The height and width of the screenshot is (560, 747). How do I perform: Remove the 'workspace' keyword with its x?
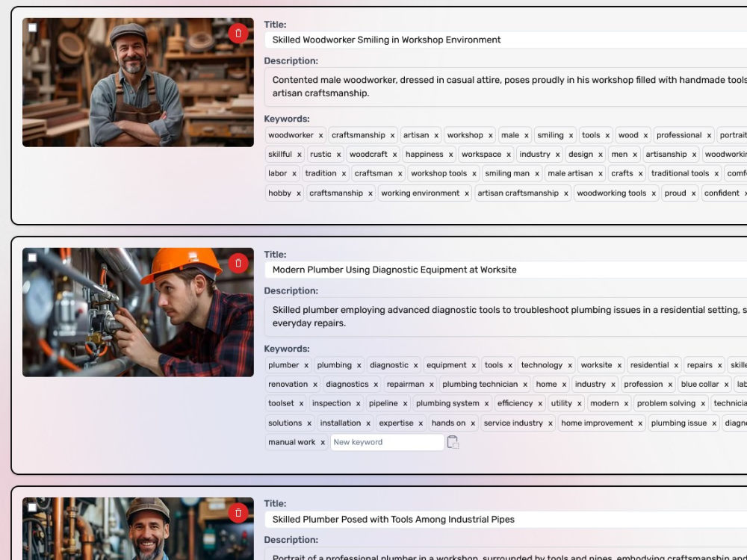tap(508, 155)
